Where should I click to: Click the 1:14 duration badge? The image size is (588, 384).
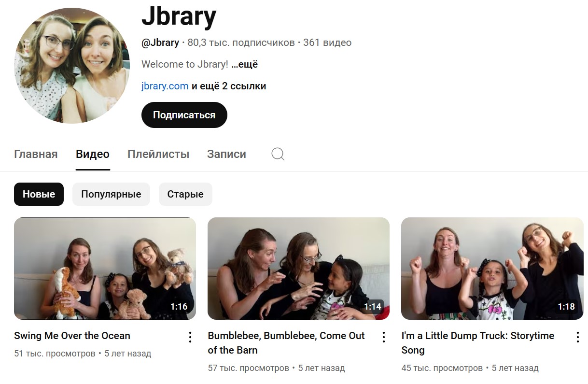tap(372, 307)
